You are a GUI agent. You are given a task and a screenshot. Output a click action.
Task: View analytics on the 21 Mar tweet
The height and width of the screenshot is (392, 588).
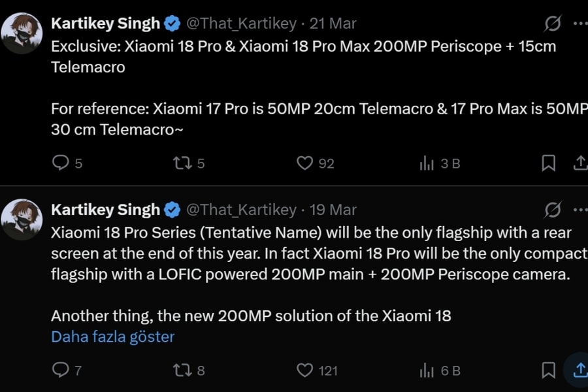(x=427, y=163)
